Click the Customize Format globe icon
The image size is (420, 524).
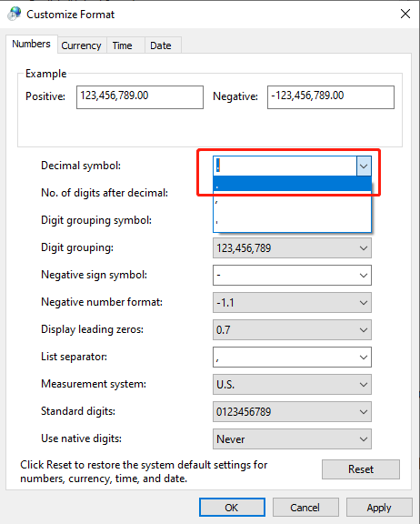click(x=15, y=14)
